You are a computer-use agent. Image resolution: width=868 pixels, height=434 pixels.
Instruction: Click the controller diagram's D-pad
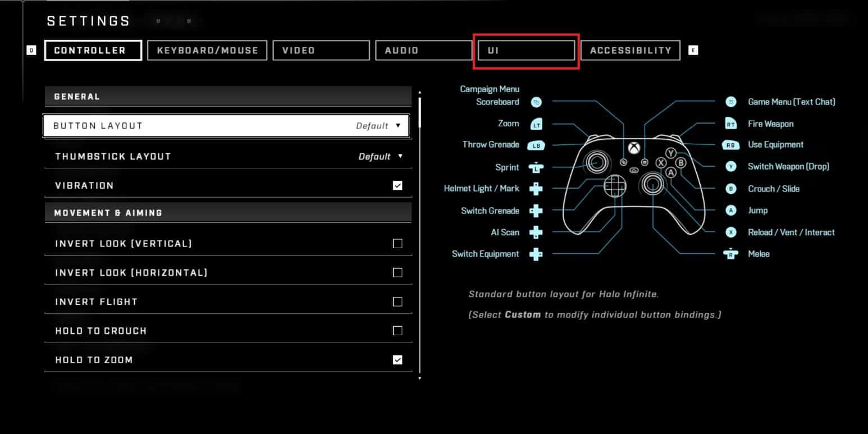[x=615, y=185]
